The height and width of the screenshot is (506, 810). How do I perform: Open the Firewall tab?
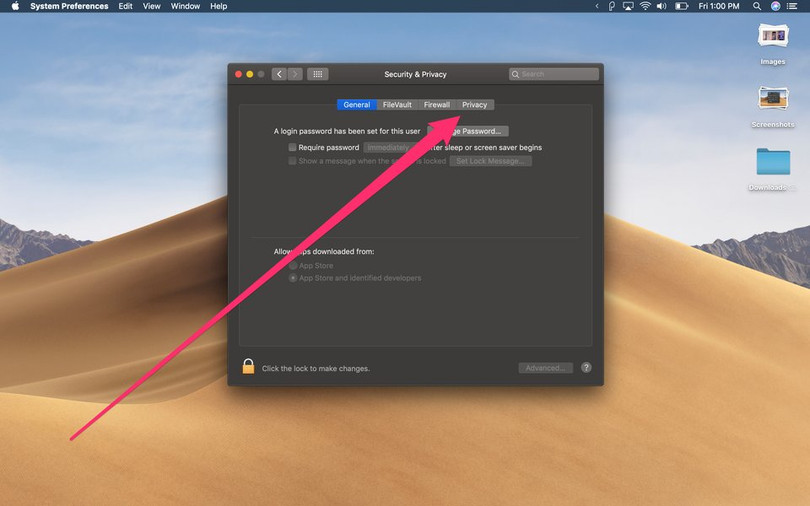pyautogui.click(x=437, y=105)
